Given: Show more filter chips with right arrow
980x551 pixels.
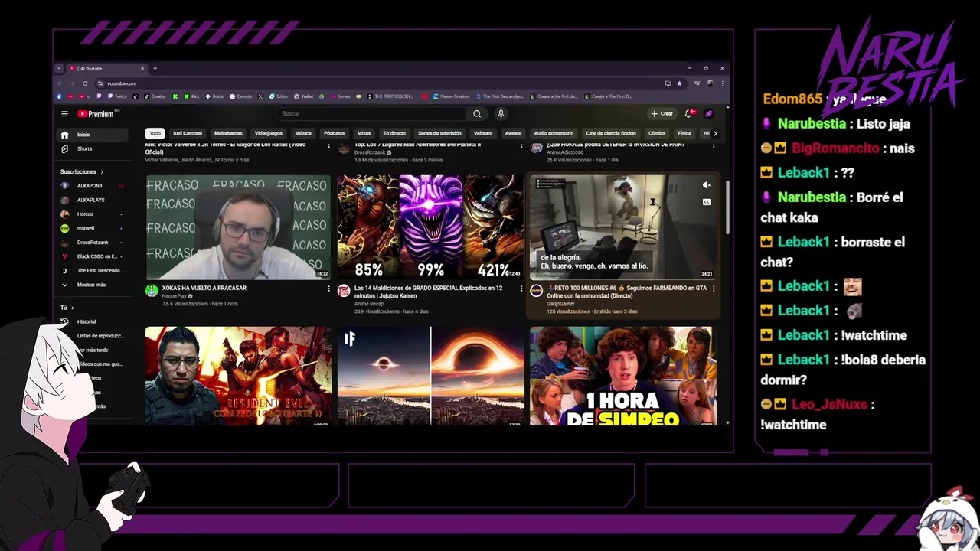Looking at the screenshot, I should pyautogui.click(x=715, y=133).
